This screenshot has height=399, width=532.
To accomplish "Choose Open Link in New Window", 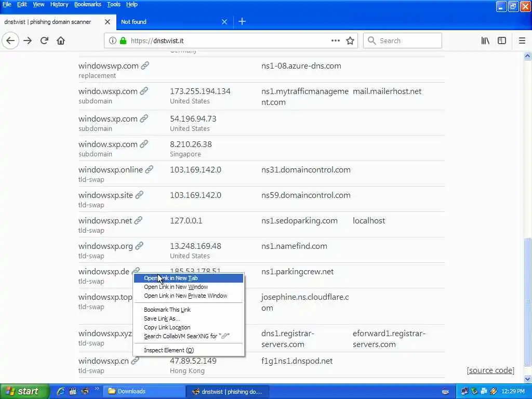I will point(188,287).
